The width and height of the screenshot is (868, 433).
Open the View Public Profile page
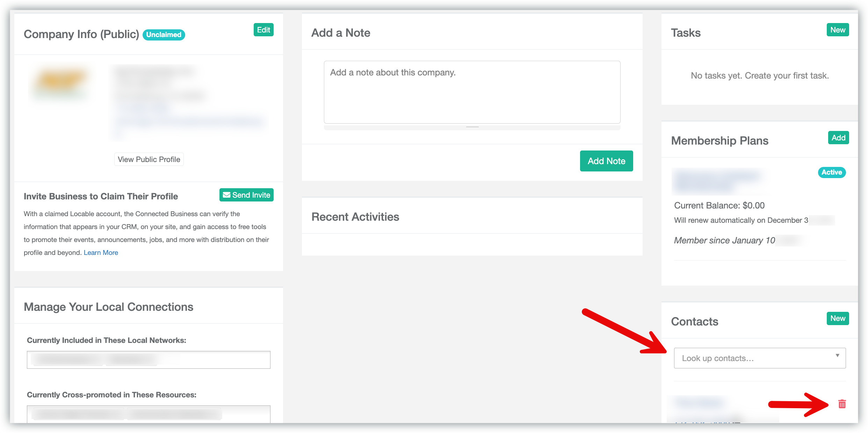coord(149,159)
